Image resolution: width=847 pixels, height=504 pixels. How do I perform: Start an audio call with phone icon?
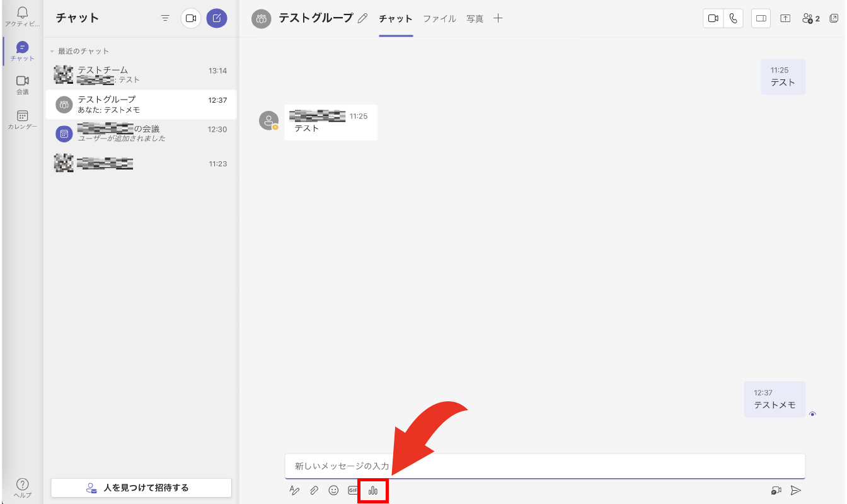click(x=733, y=18)
